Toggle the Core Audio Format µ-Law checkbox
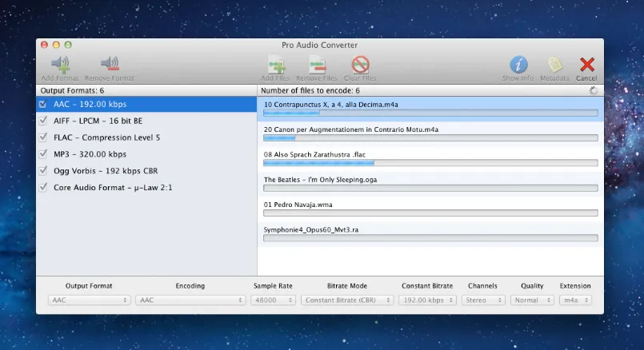 tap(42, 187)
